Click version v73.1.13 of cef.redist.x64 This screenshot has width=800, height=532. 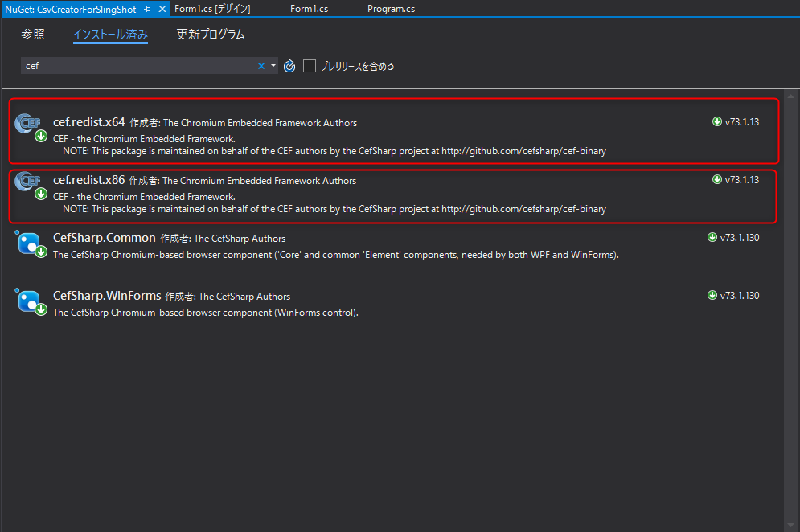[x=742, y=122]
